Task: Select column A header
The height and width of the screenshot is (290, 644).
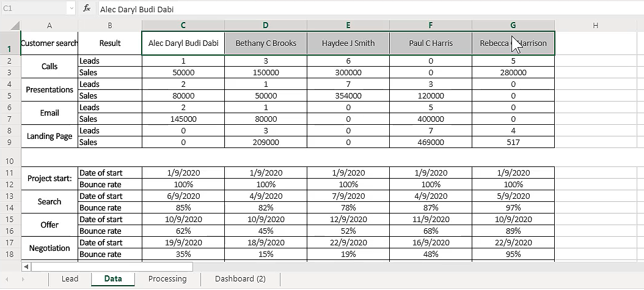Action: pyautogui.click(x=49, y=25)
